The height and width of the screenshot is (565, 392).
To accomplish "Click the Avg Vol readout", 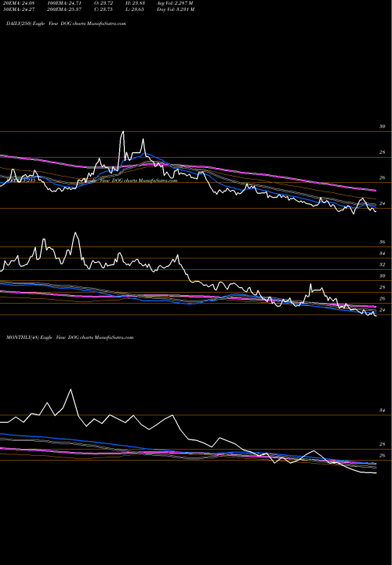I will coord(175,3).
